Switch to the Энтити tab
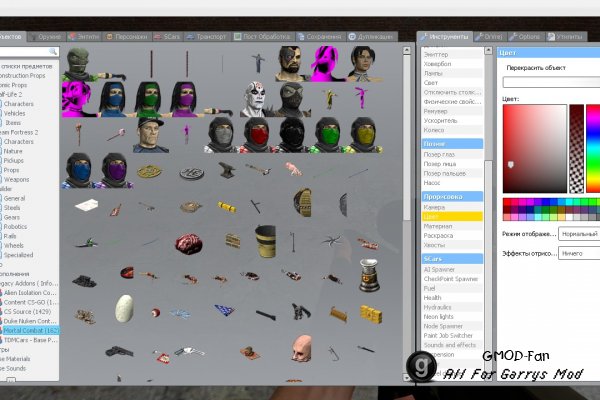 84,37
